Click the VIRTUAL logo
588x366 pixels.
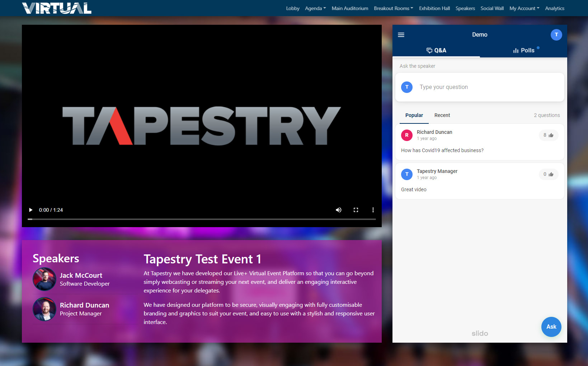pyautogui.click(x=57, y=8)
